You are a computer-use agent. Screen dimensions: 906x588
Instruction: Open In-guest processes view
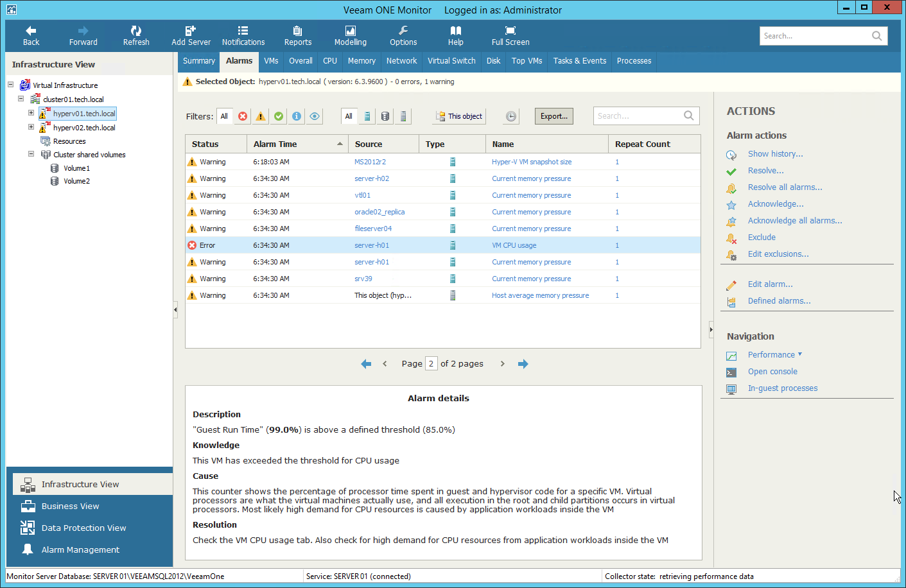783,388
